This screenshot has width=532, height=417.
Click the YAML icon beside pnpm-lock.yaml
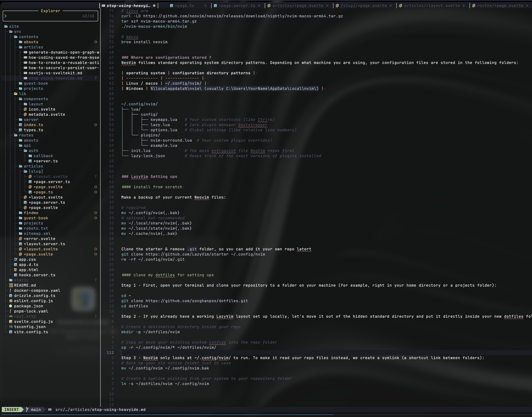[11, 311]
